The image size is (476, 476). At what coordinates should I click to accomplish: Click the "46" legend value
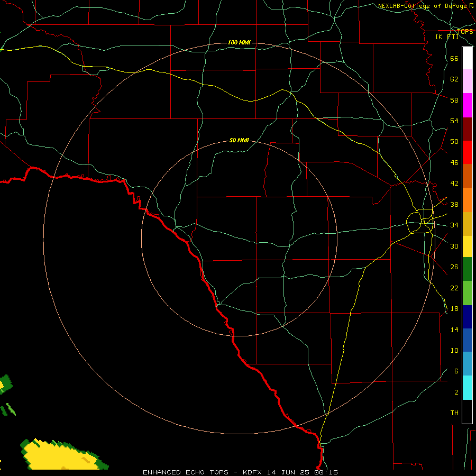pos(454,163)
